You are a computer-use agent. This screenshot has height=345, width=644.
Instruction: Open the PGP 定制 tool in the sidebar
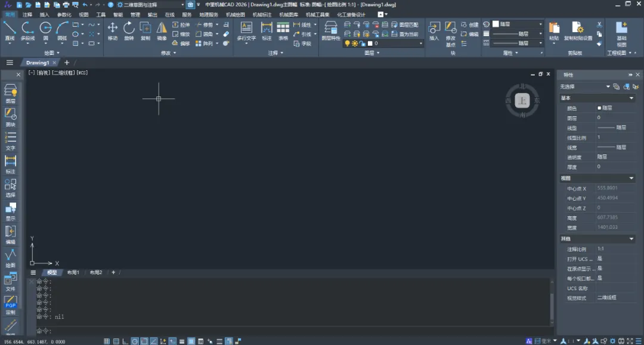[10, 305]
